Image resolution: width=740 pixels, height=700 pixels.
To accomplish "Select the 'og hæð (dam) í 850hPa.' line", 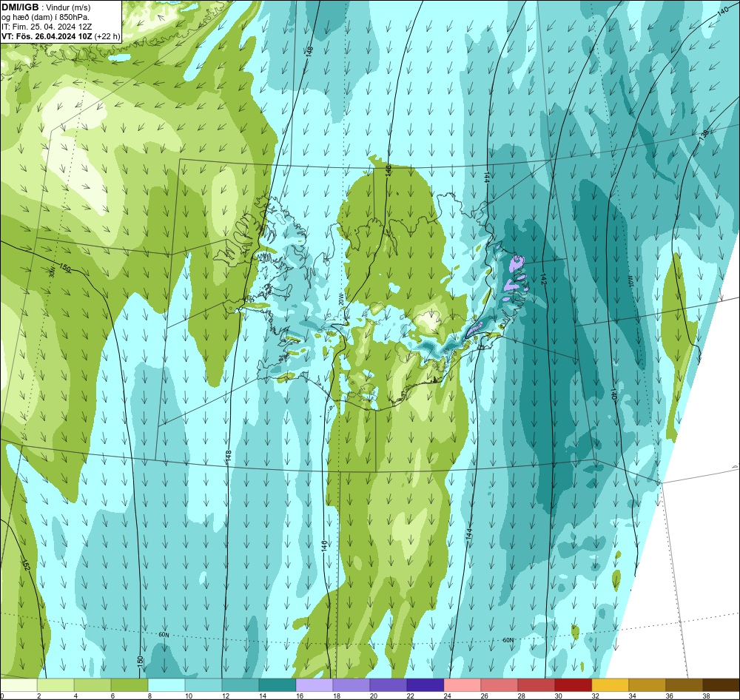I will pyautogui.click(x=46, y=17).
